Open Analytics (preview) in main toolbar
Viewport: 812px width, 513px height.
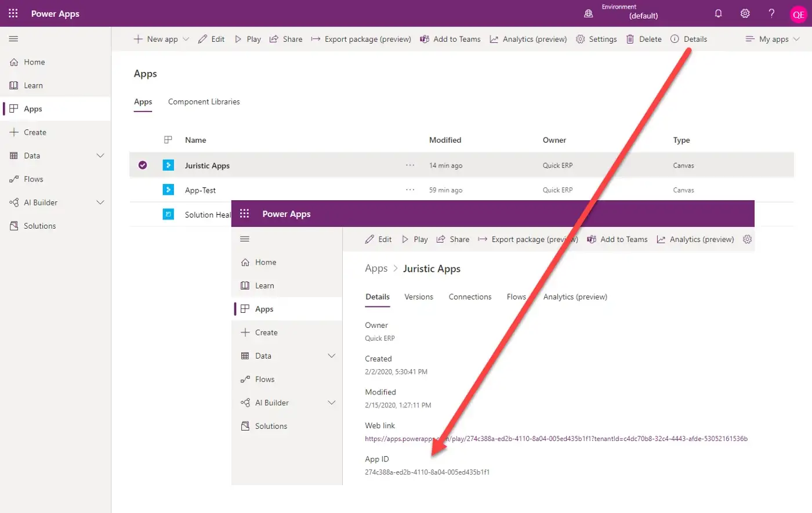528,39
